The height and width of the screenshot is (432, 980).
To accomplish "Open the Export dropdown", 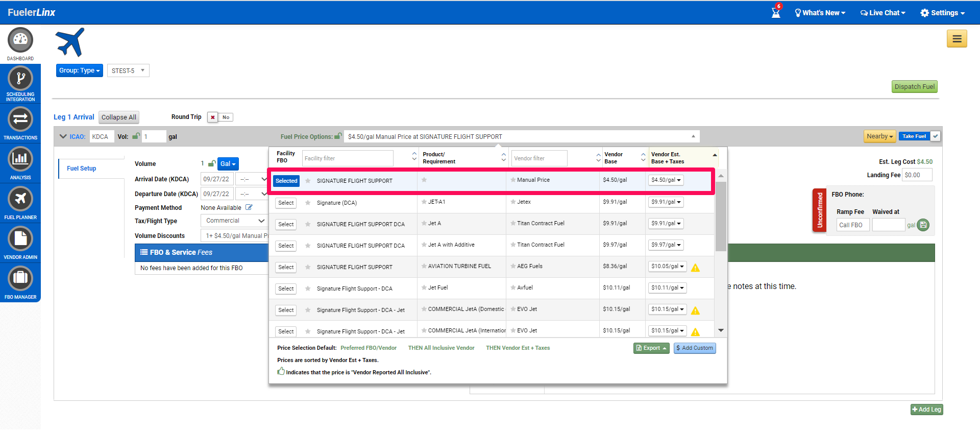I will pos(651,348).
